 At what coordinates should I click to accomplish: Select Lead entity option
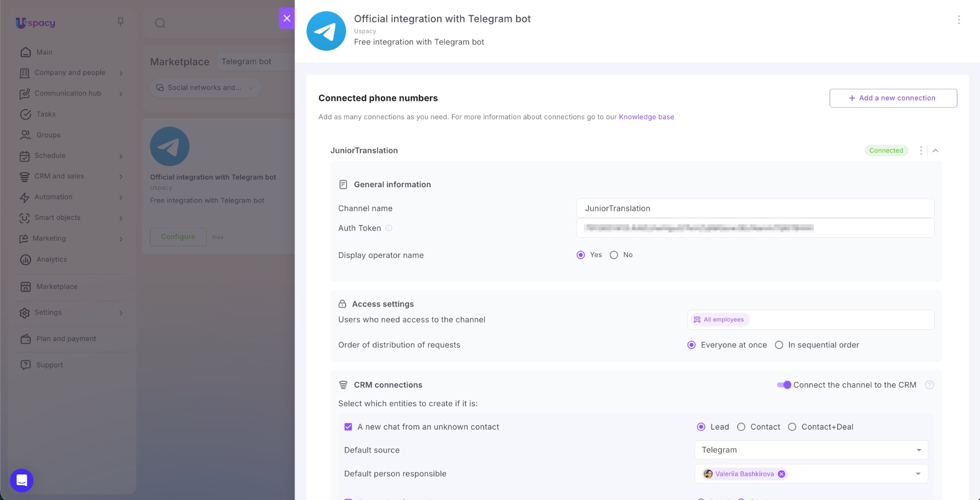(x=701, y=427)
